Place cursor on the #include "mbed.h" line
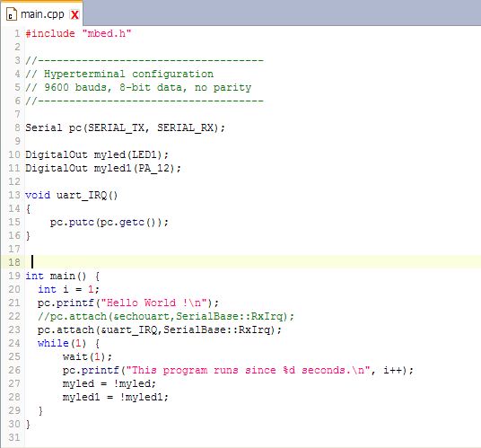 click(x=78, y=33)
